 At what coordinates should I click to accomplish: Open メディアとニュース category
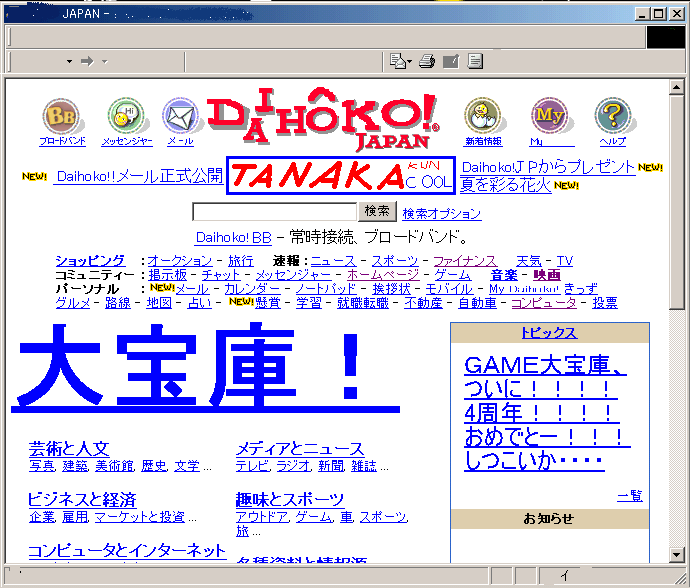(x=300, y=449)
